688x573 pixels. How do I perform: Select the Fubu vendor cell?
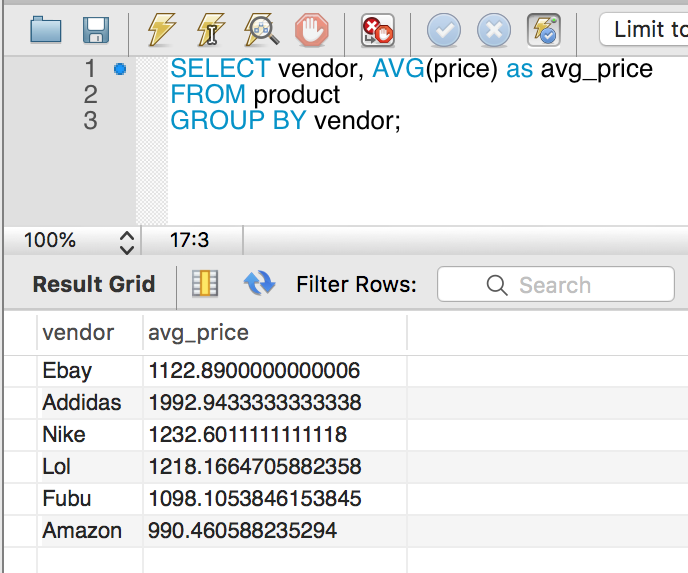(90, 499)
